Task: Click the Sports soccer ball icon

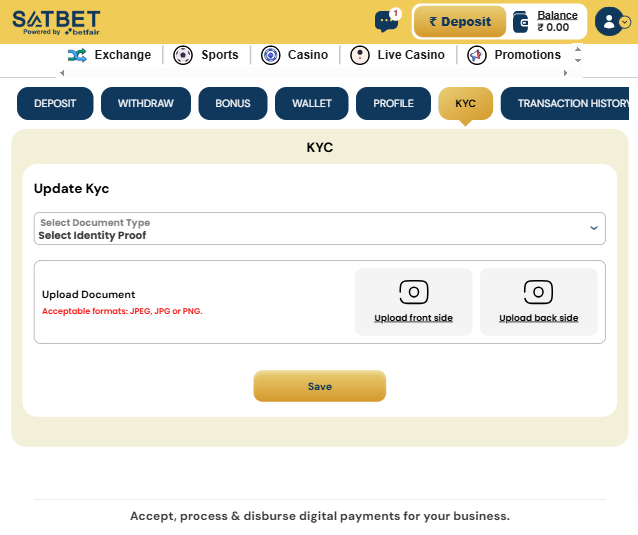Action: 183,55
